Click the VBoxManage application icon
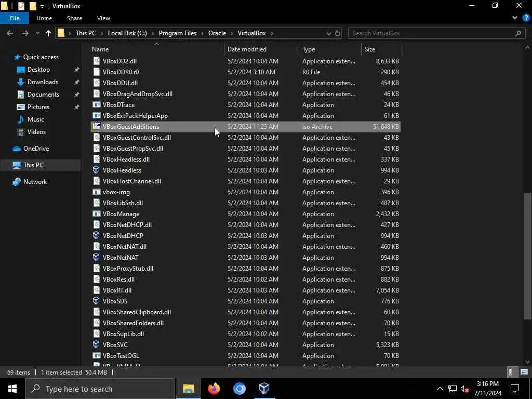Image resolution: width=532 pixels, height=399 pixels. tap(97, 214)
